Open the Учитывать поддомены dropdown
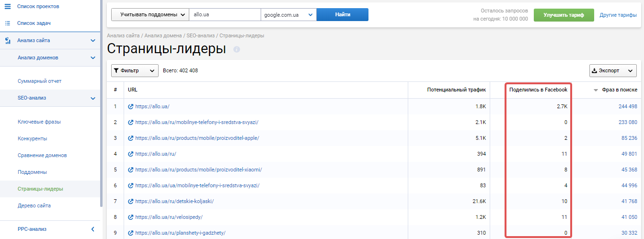Screen dimensions: 644x239 click(x=150, y=15)
